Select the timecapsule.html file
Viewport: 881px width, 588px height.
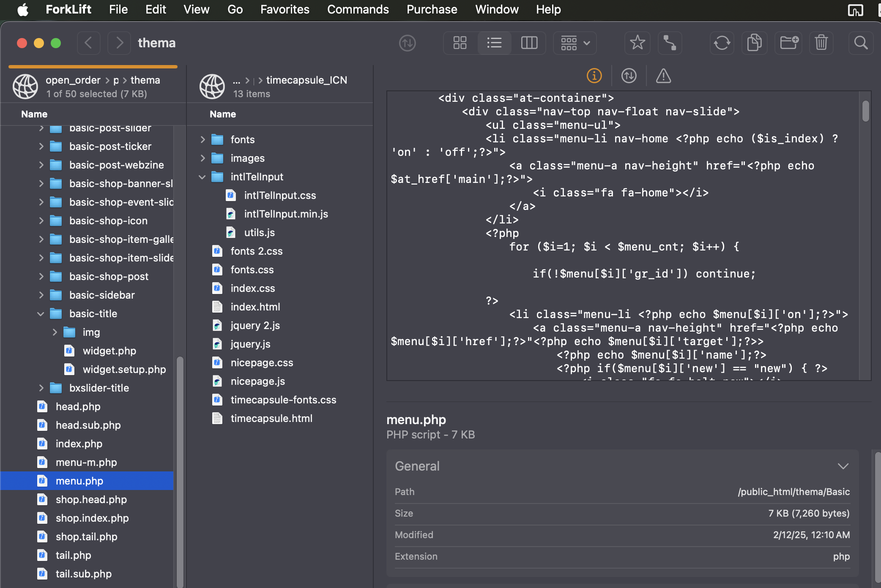[x=271, y=418]
